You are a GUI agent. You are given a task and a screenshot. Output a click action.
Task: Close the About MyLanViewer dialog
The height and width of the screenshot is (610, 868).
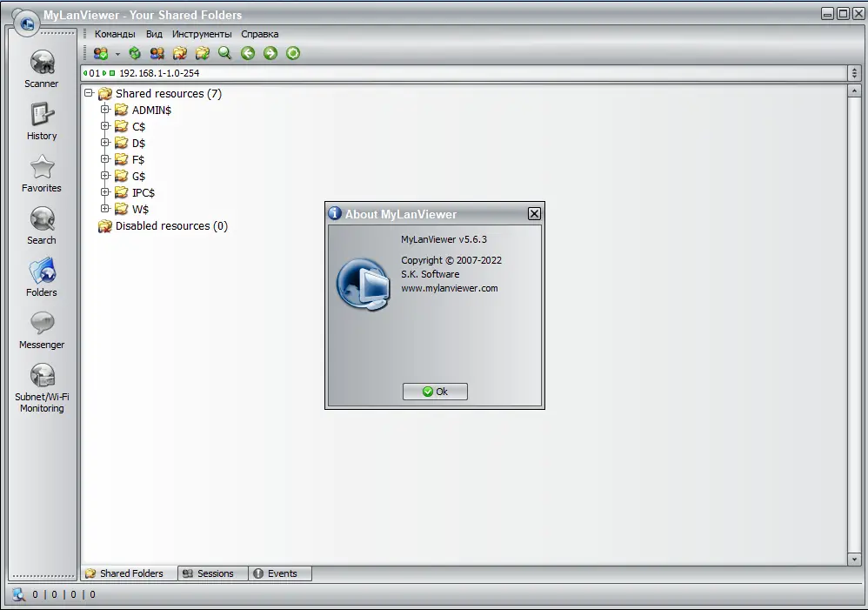click(x=534, y=214)
